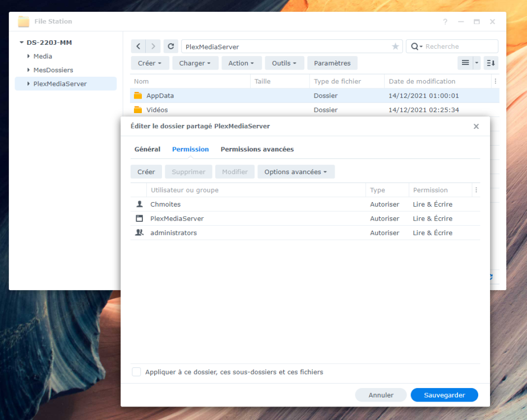Open the Permissions avancées tab

[x=257, y=149]
